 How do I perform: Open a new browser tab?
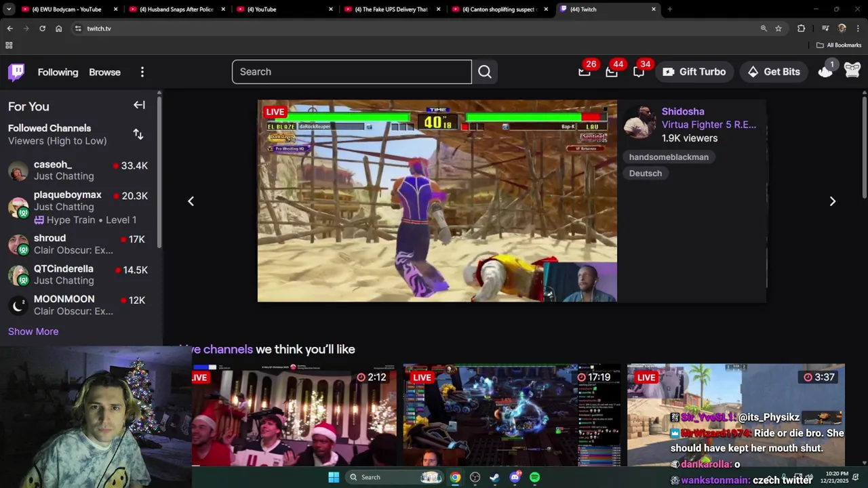669,9
